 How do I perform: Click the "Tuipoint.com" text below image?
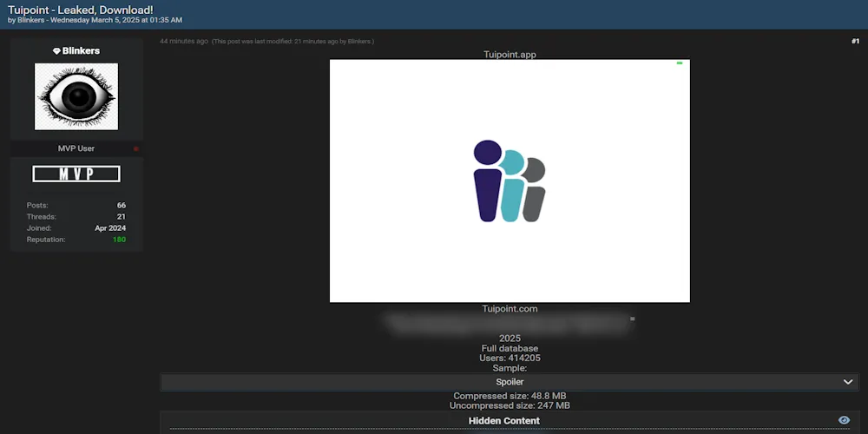[510, 309]
